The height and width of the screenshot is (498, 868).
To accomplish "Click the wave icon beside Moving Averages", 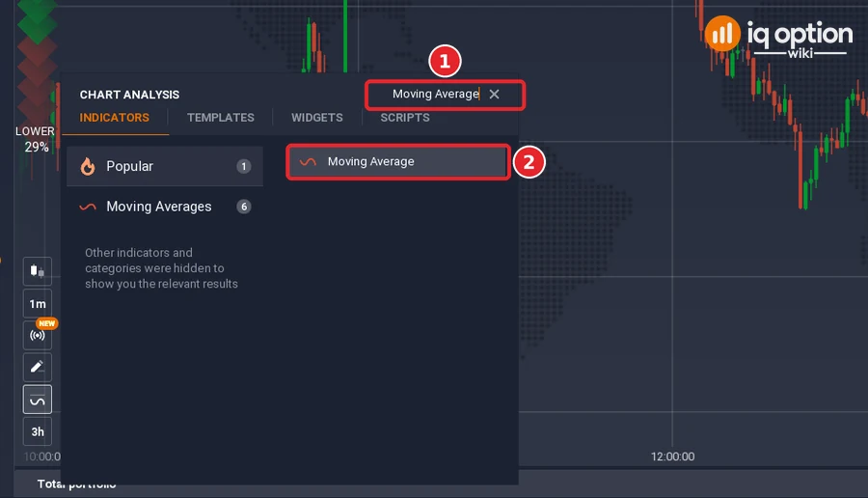I will (88, 207).
